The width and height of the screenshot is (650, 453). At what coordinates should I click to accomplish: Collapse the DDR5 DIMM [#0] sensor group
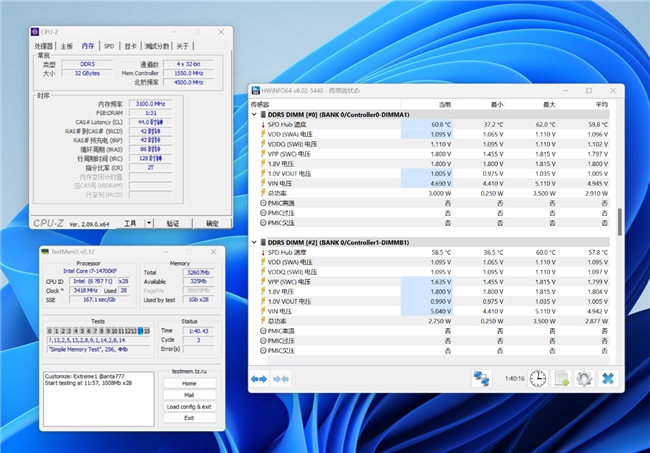coord(253,114)
